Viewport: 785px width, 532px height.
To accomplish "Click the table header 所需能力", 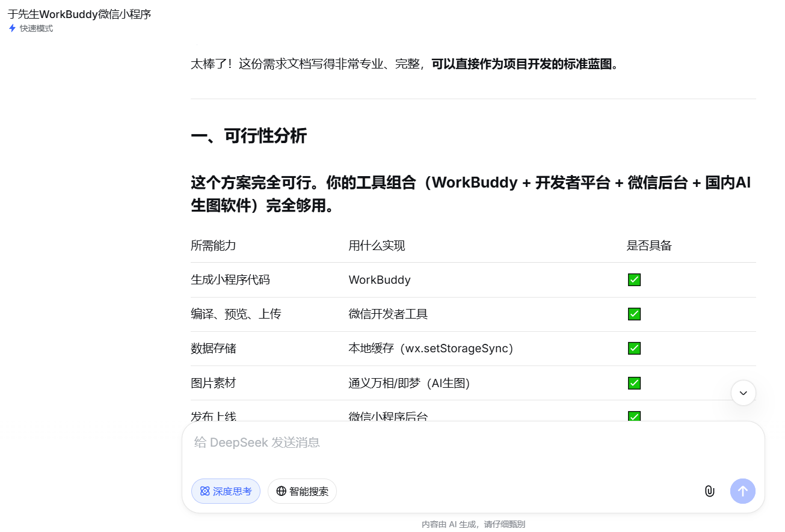I will click(214, 245).
